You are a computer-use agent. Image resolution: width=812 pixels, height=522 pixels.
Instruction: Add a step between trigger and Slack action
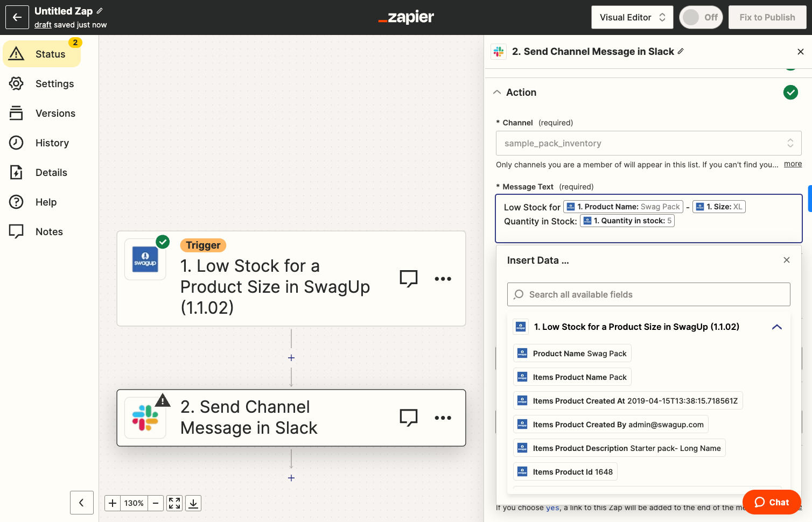pos(291,358)
